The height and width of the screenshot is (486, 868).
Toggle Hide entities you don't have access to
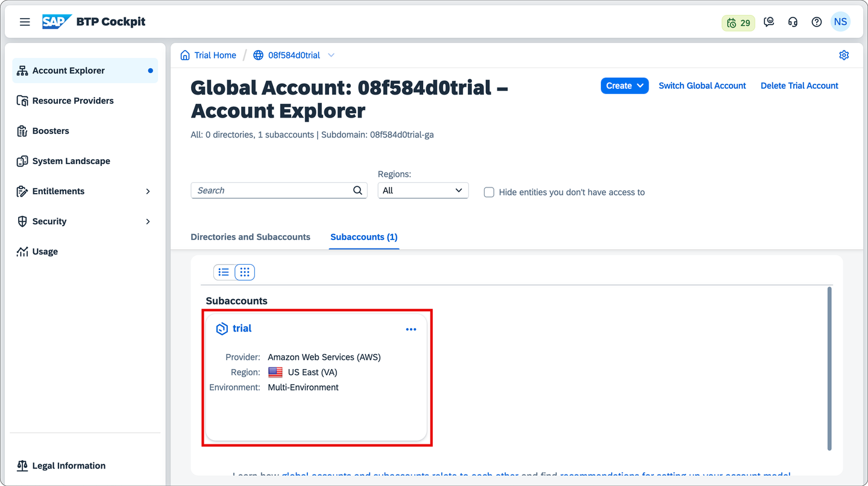pos(489,192)
